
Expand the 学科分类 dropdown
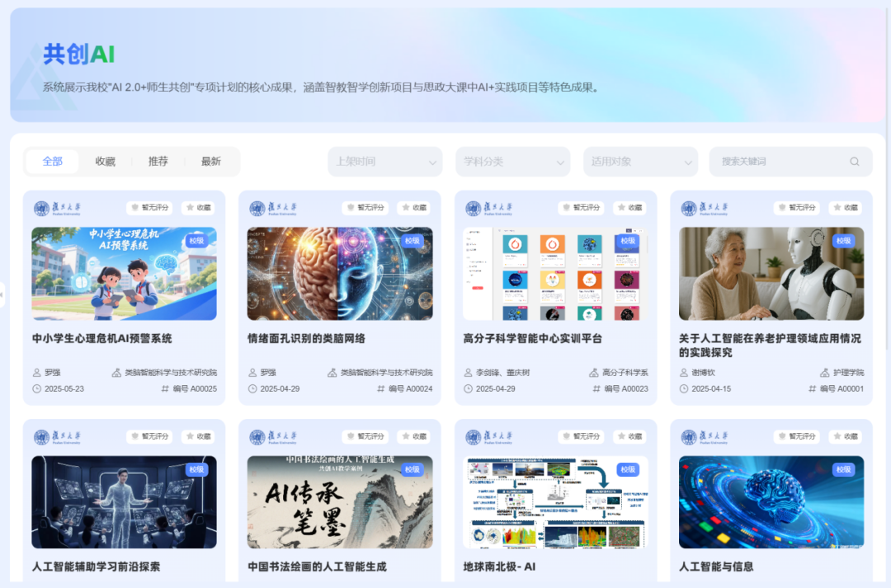point(512,161)
